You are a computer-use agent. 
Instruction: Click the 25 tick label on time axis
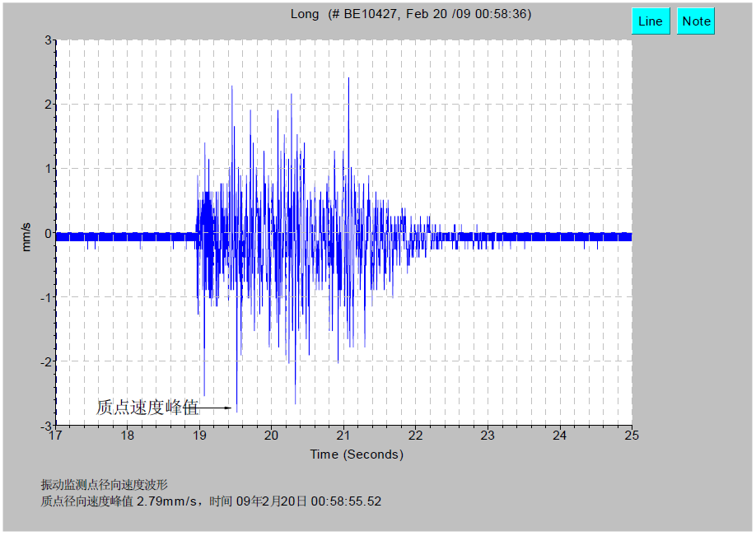click(632, 435)
